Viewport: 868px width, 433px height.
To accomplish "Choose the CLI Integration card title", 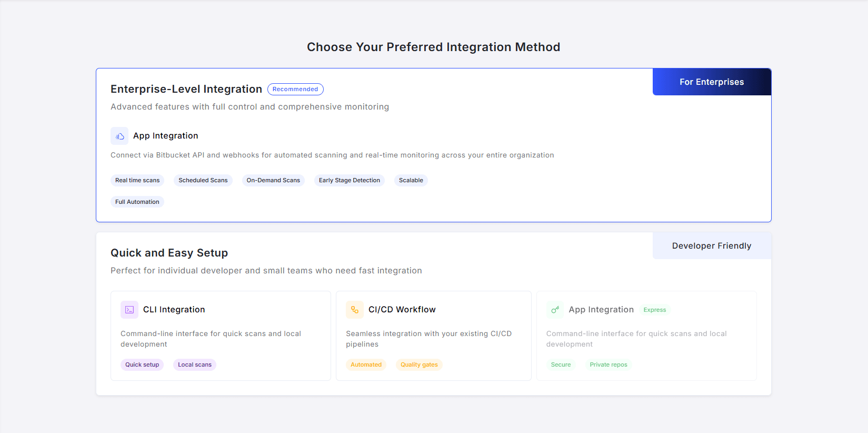I will [174, 310].
